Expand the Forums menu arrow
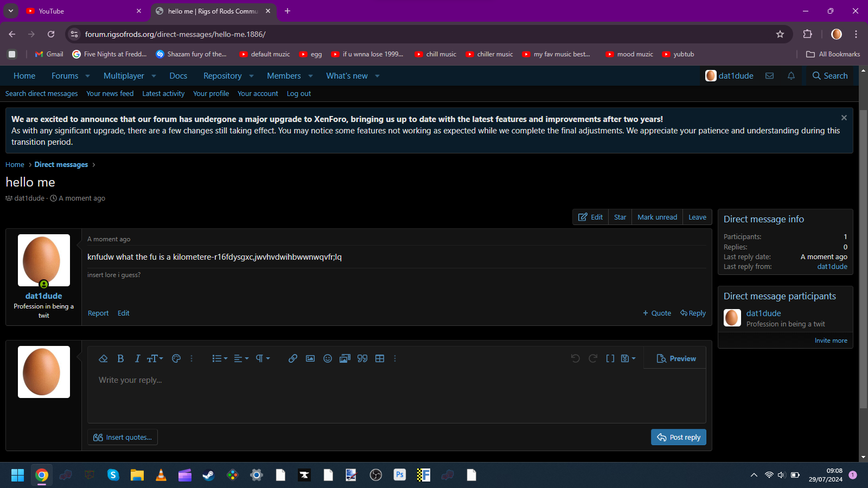 point(88,76)
